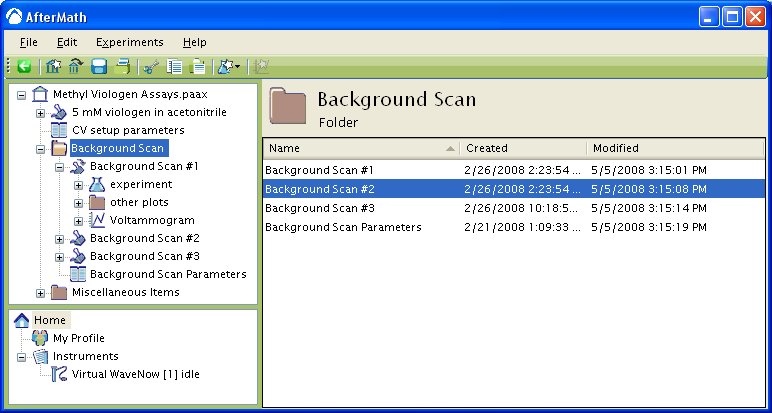Maximize the AfterMath window

tap(732, 18)
